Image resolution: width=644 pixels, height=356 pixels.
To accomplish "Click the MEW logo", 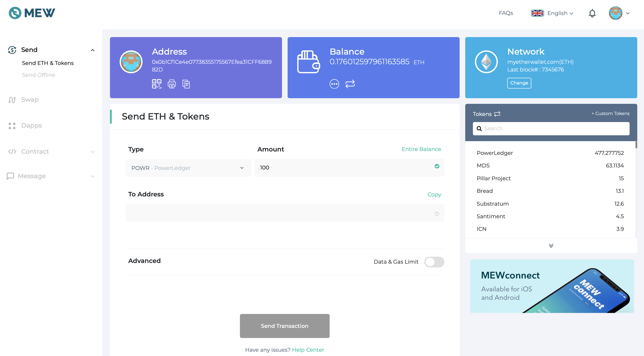I will click(x=32, y=13).
